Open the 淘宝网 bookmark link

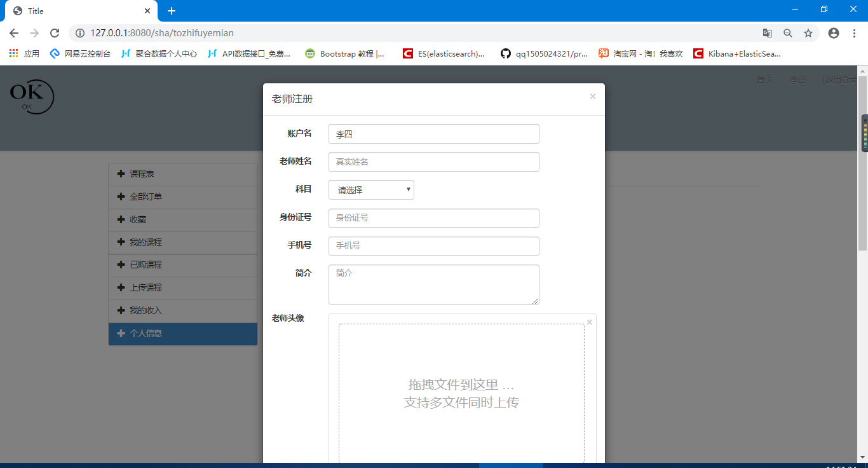641,54
